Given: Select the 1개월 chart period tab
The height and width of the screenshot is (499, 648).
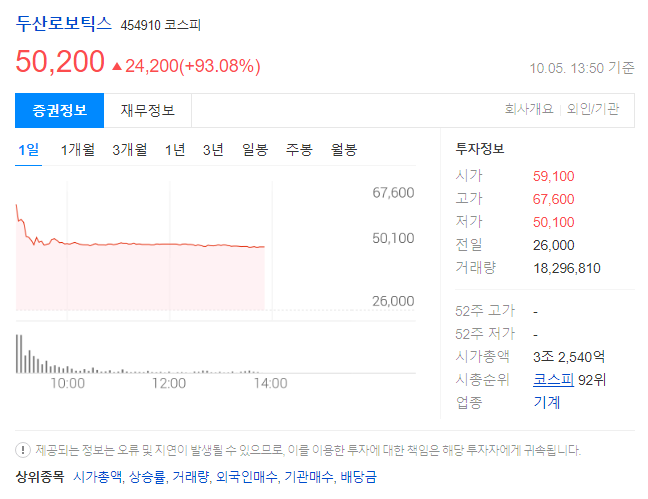Looking at the screenshot, I should click(78, 150).
